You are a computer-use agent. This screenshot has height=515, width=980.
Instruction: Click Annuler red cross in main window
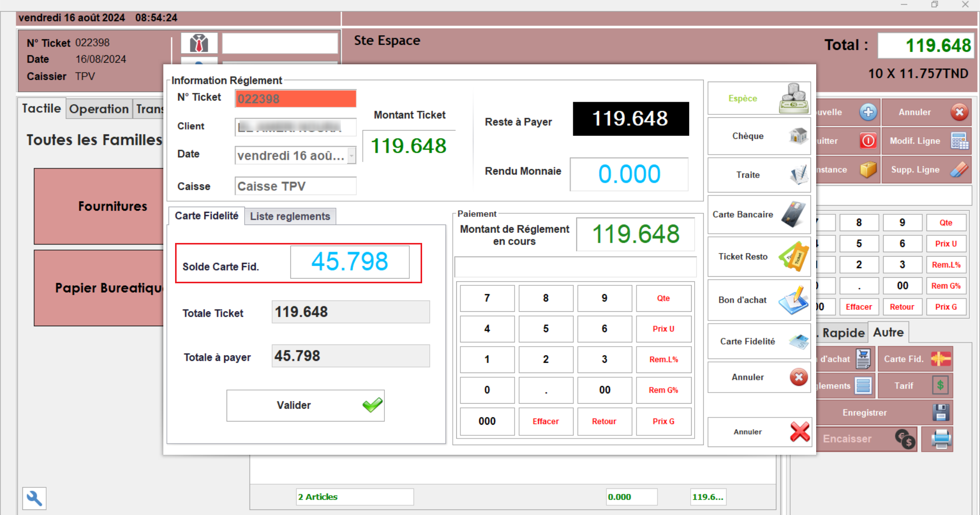pyautogui.click(x=926, y=112)
